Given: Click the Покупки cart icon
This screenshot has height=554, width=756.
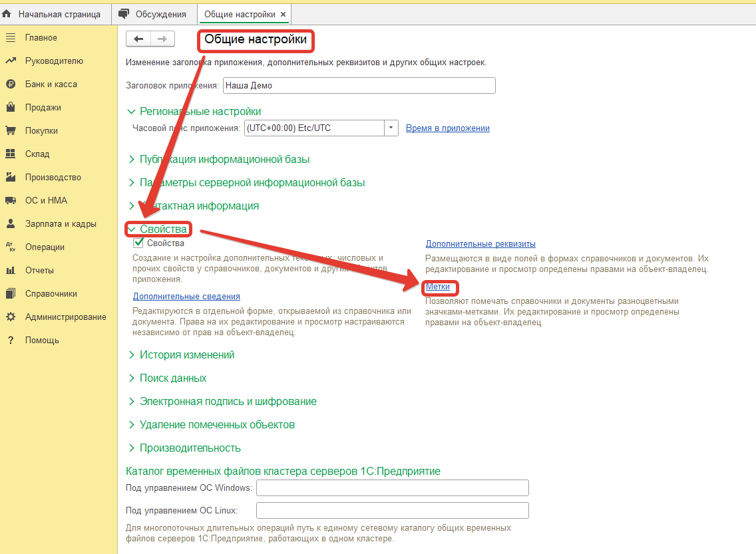Looking at the screenshot, I should pos(11,131).
